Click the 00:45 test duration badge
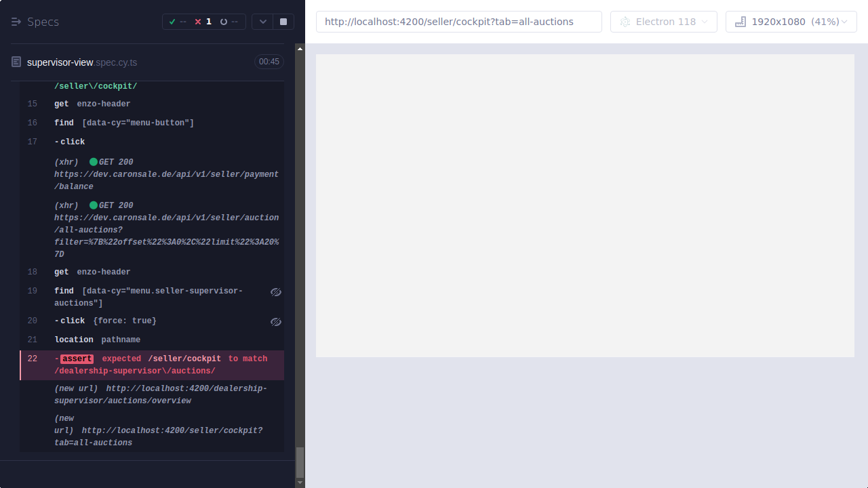Image resolution: width=868 pixels, height=488 pixels. click(x=269, y=61)
